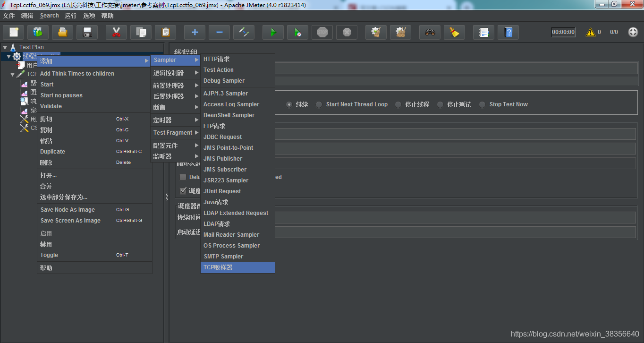Click the Shutdown toolbar icon

point(347,32)
